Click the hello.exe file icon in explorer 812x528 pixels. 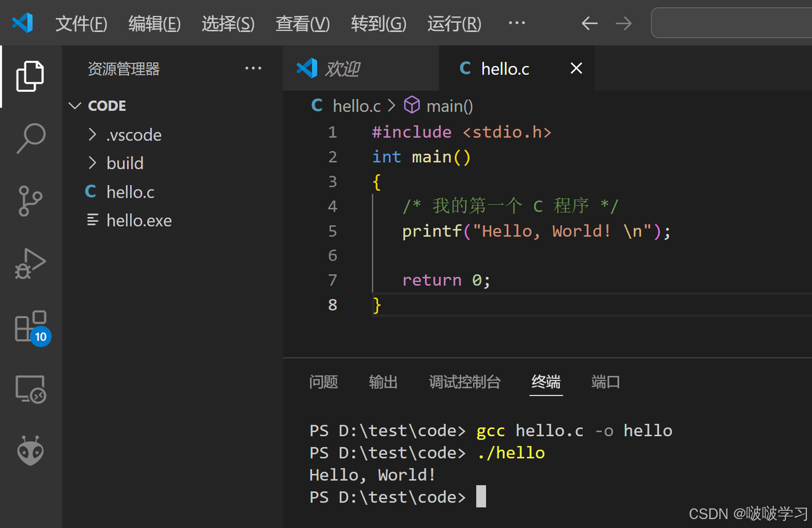(x=93, y=220)
